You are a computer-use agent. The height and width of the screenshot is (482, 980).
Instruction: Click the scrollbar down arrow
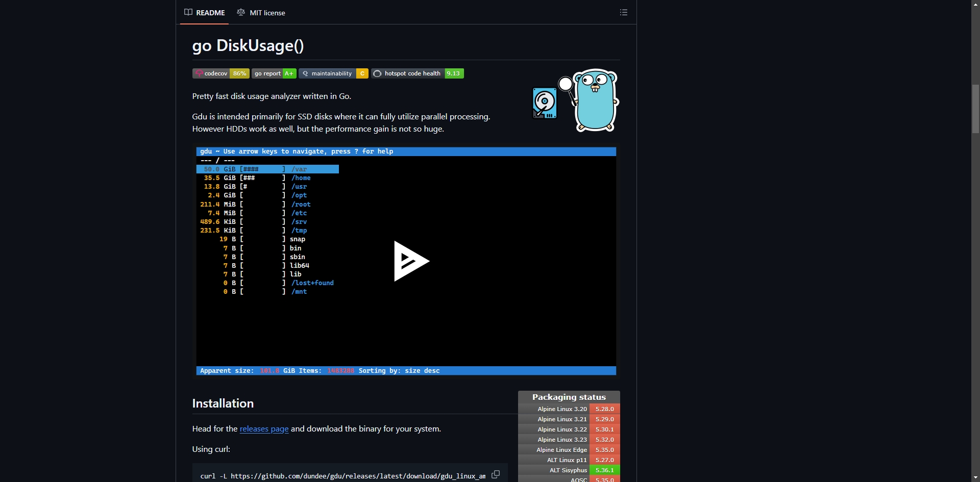coord(975,478)
